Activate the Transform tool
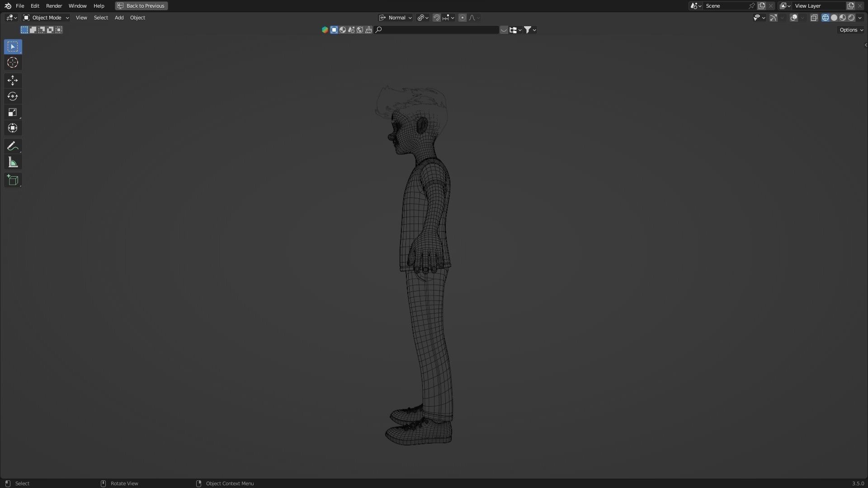868x488 pixels. [x=13, y=128]
